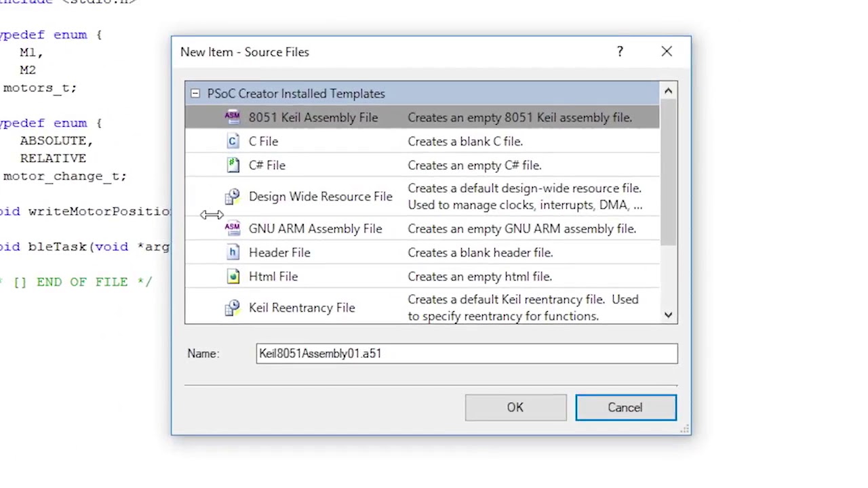Click 'motor_change_t;' in the code editor
This screenshot has height=488, width=868.
[x=64, y=176]
